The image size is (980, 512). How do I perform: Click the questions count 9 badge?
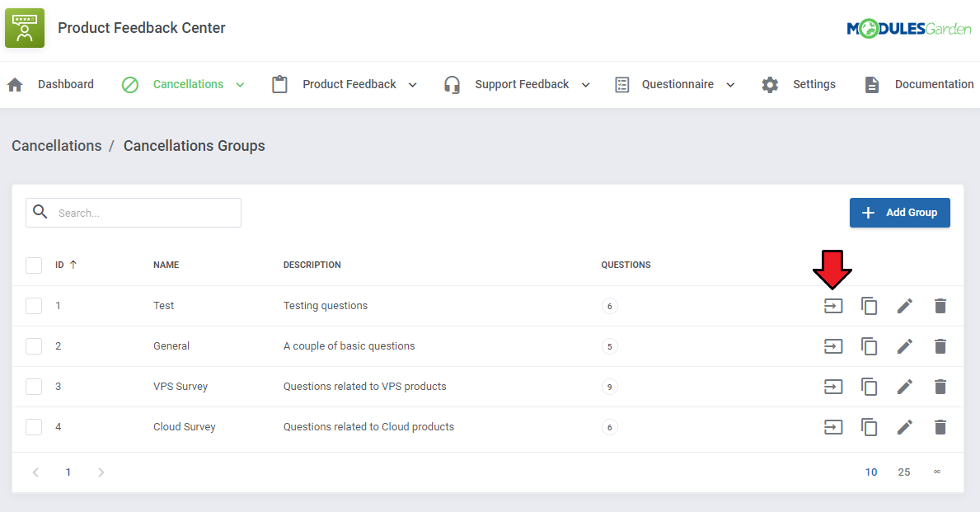(x=609, y=387)
